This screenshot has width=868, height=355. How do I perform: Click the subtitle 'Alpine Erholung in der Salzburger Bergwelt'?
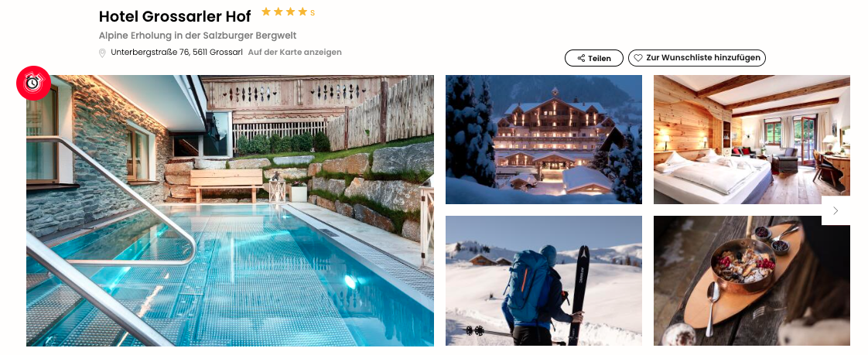coord(197,36)
